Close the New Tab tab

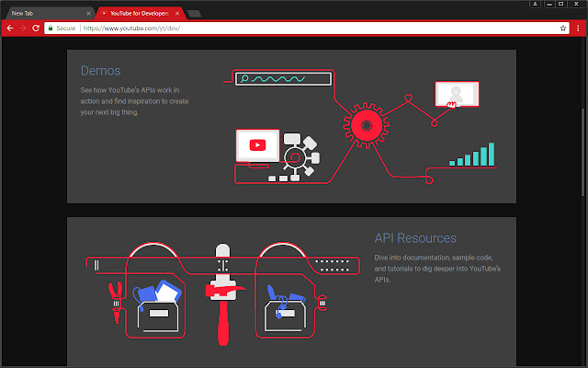(88, 14)
